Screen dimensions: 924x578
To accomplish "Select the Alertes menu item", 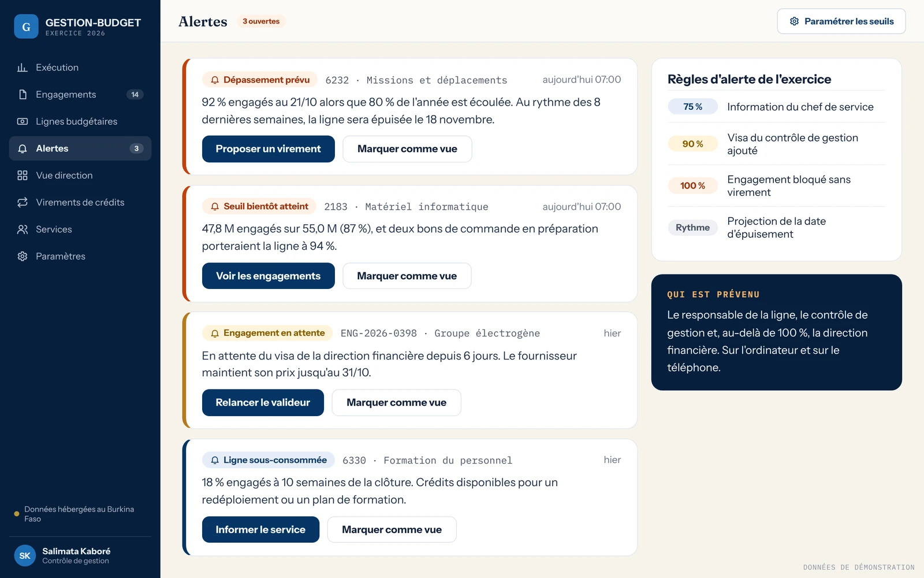I will click(x=80, y=149).
